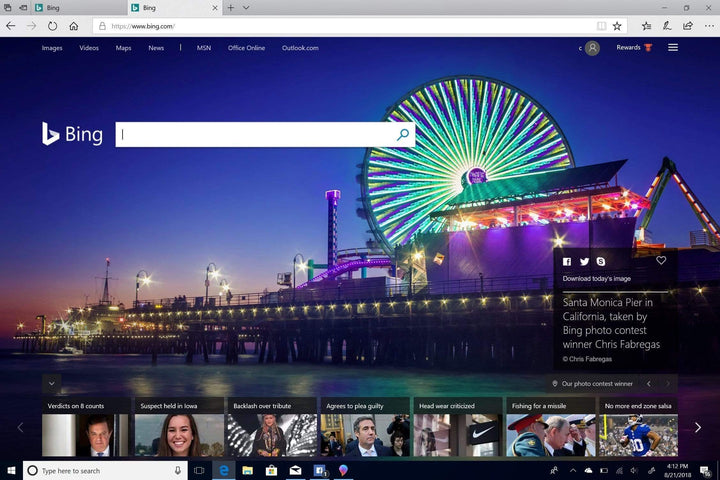Open Maps from the Bing navigation bar
This screenshot has width=720, height=480.
click(x=123, y=48)
